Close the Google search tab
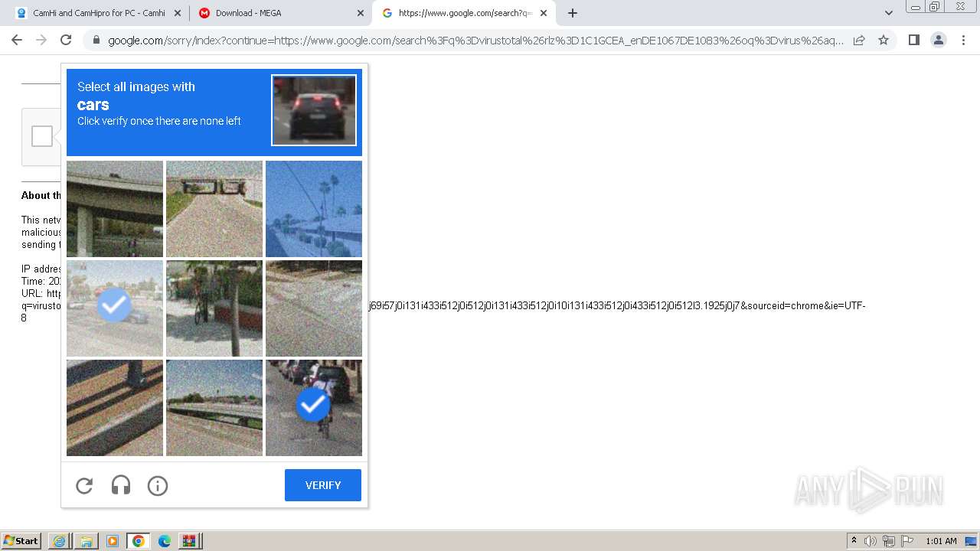The height and width of the screenshot is (551, 980). [544, 13]
